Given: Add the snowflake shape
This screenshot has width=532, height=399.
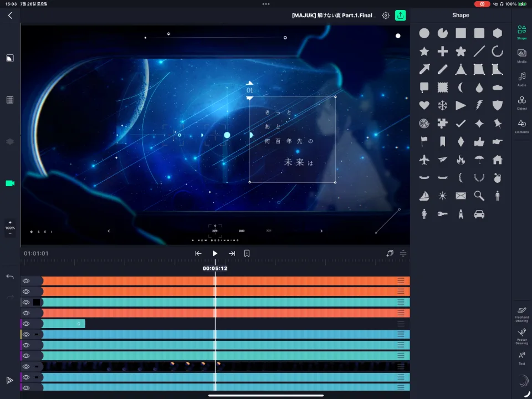Looking at the screenshot, I should tap(442, 105).
